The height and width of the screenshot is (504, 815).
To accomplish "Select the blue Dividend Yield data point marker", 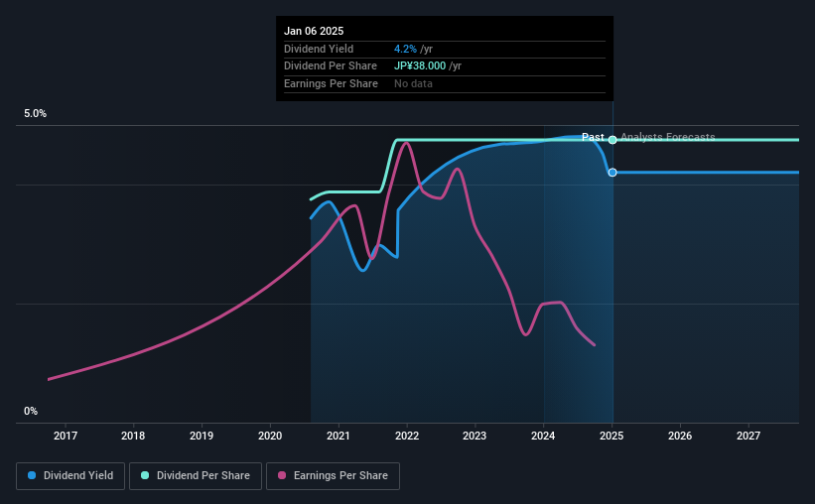I will 612,173.
